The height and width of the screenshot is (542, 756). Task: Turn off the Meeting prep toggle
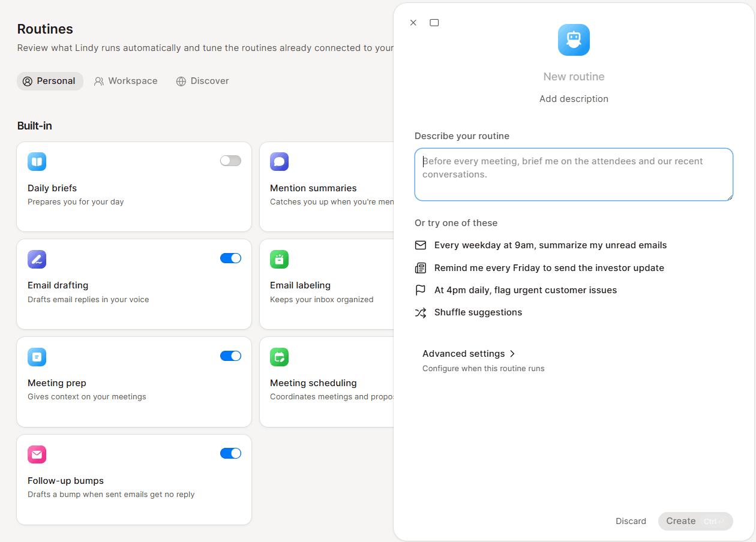point(230,356)
